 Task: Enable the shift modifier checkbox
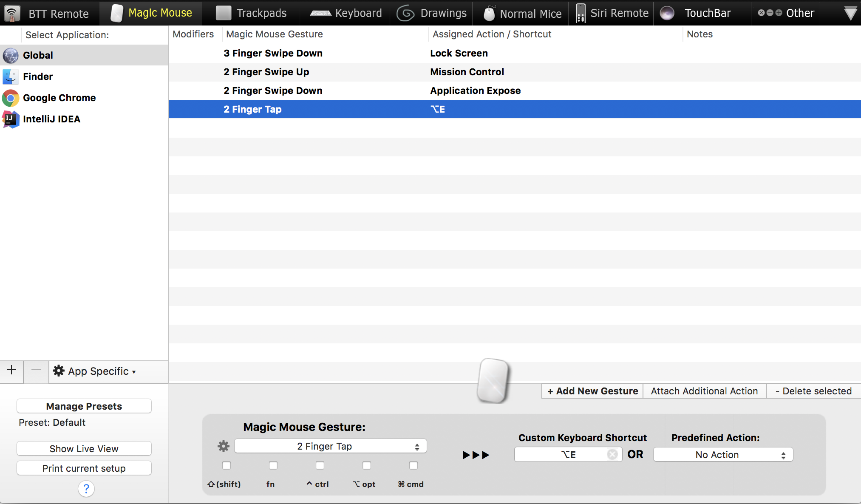pos(227,466)
